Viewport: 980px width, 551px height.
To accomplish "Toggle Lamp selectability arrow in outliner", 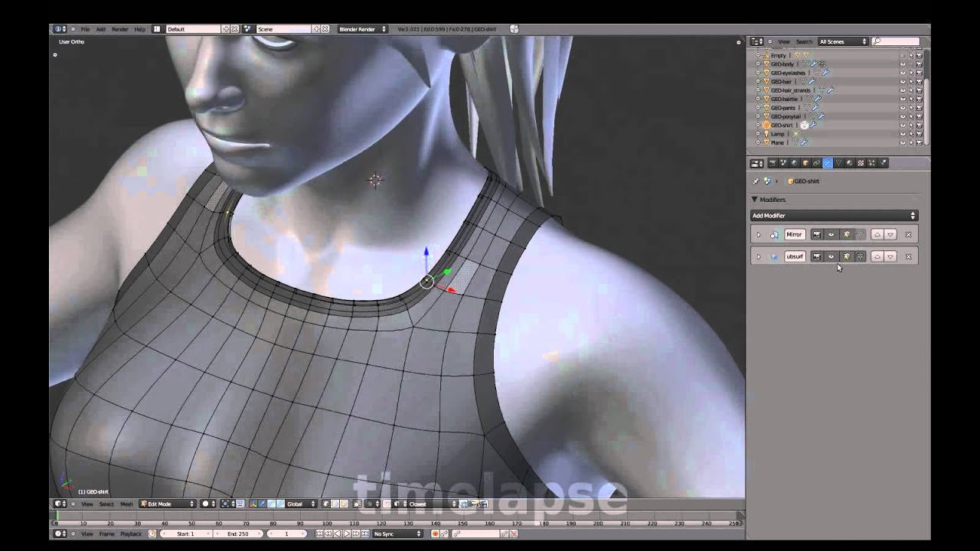I will coord(911,134).
